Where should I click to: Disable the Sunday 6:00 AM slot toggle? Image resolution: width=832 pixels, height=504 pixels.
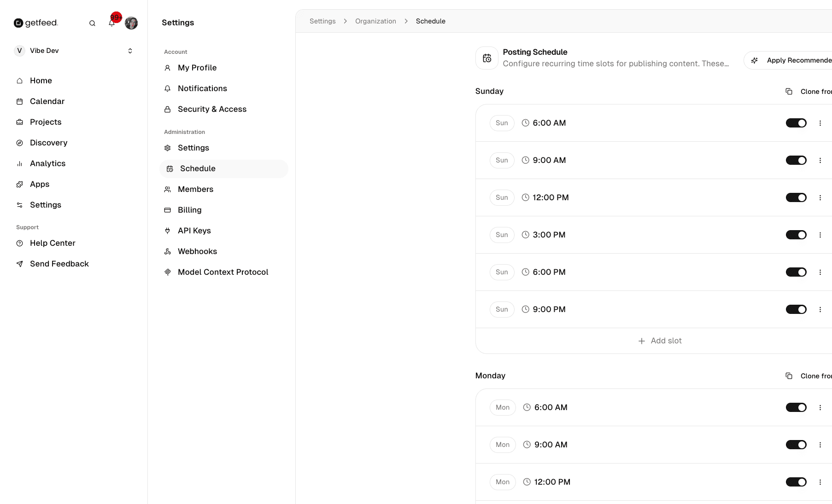[x=796, y=123]
